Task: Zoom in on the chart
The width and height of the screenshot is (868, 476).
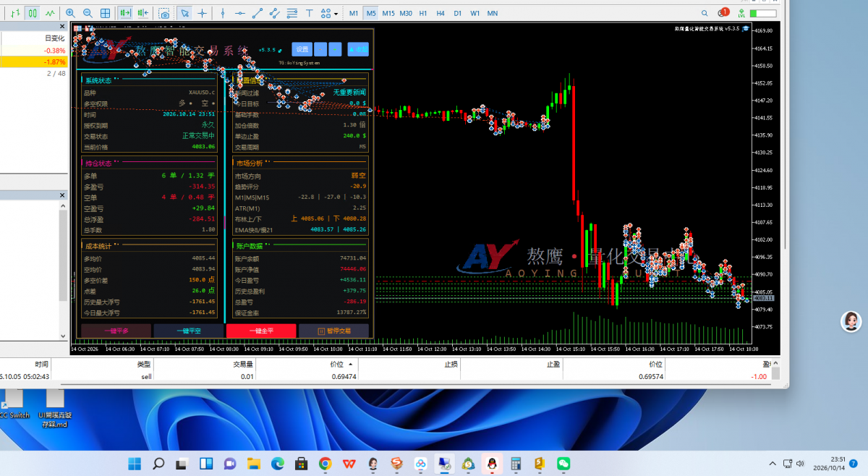Action: pyautogui.click(x=70, y=13)
